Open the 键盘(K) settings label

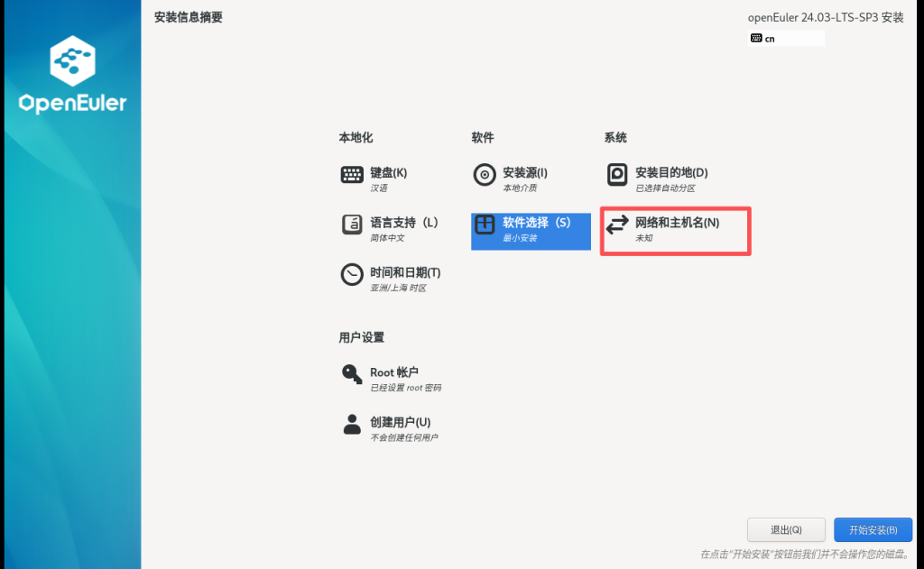tap(388, 172)
